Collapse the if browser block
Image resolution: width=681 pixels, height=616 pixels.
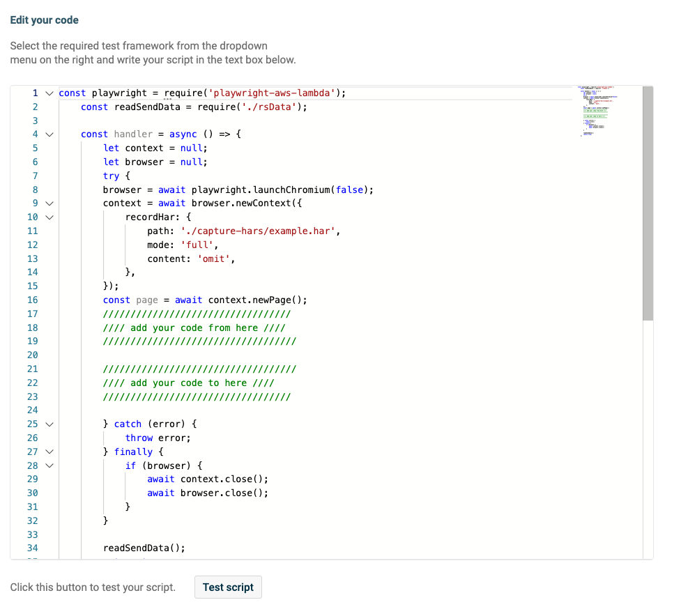(x=49, y=465)
